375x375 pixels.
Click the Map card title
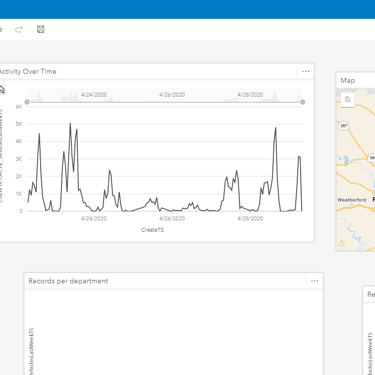point(348,80)
